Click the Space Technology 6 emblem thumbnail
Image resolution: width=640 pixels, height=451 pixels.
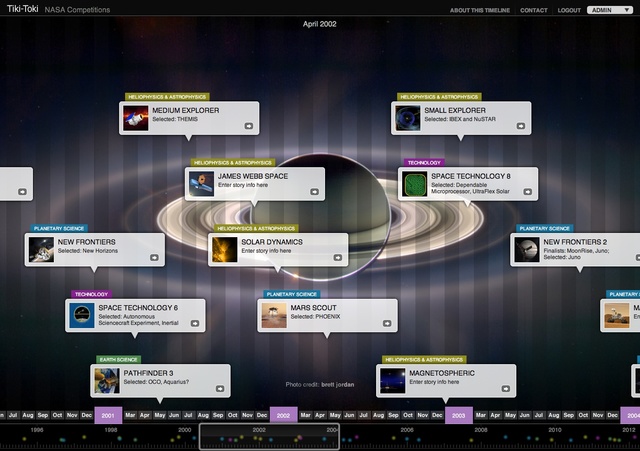point(82,315)
